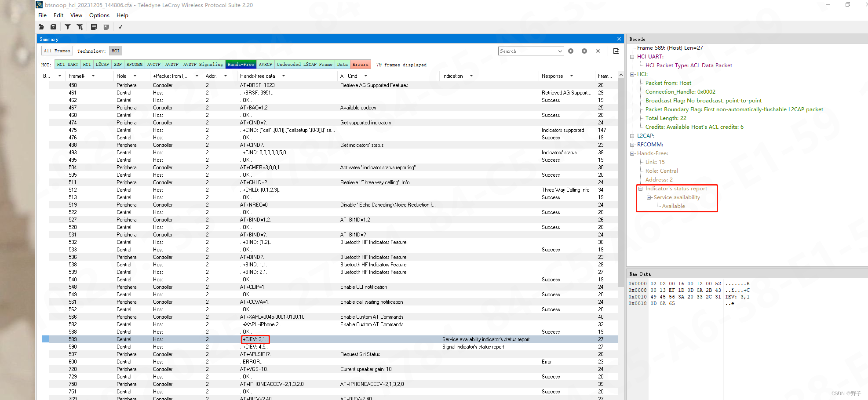
Task: Open the Options menu
Action: tap(98, 15)
